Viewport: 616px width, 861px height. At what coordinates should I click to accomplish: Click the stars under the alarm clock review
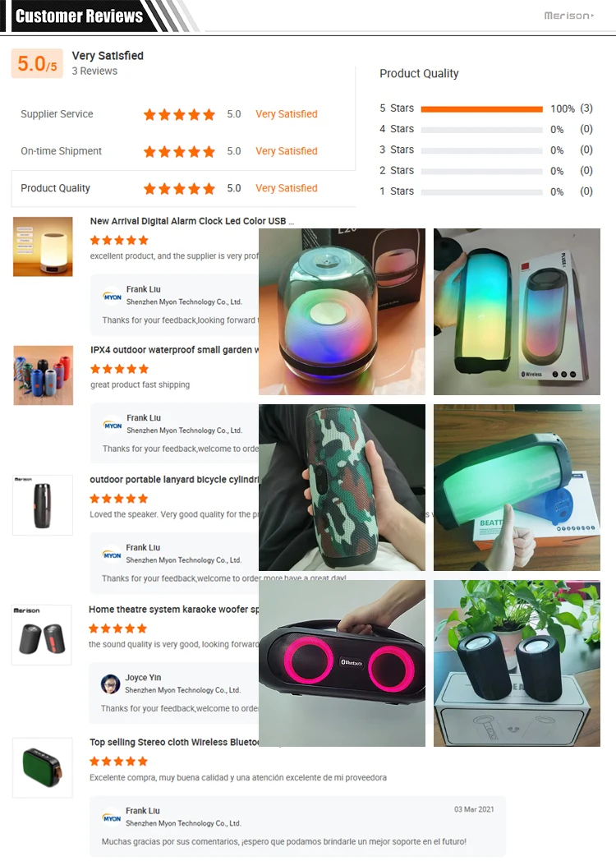(x=119, y=240)
